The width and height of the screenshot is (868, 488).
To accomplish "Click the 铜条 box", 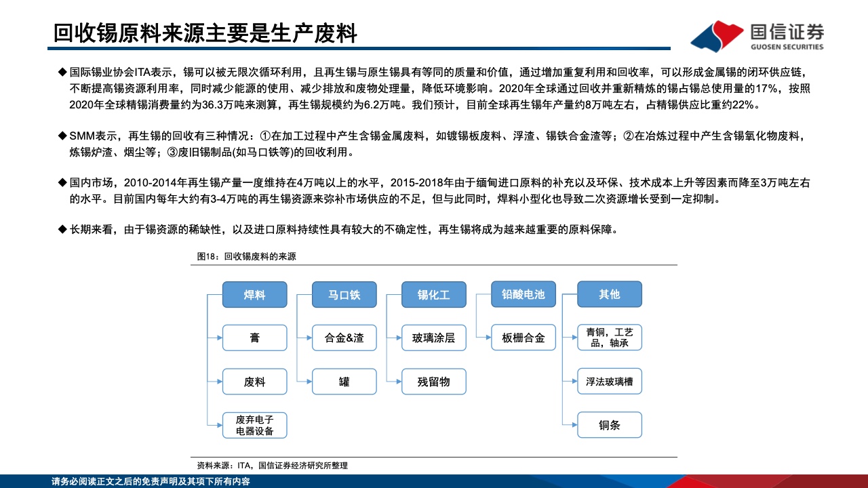I will (x=609, y=424).
